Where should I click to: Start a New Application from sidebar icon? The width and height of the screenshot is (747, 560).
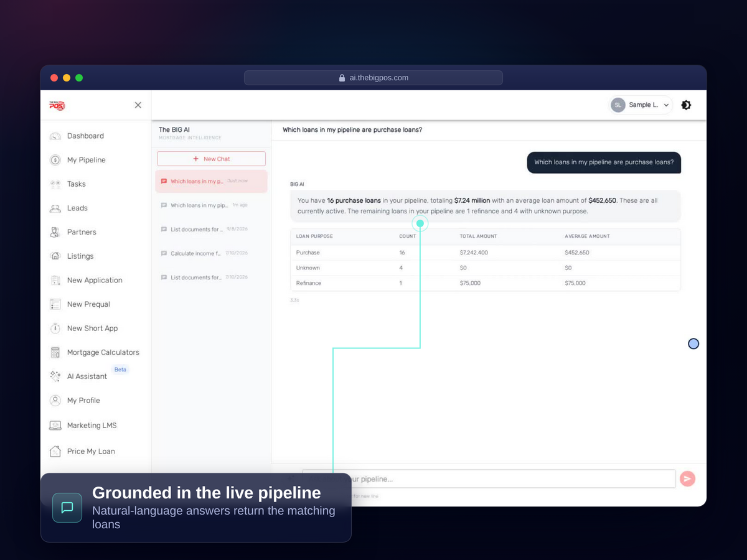click(55, 280)
